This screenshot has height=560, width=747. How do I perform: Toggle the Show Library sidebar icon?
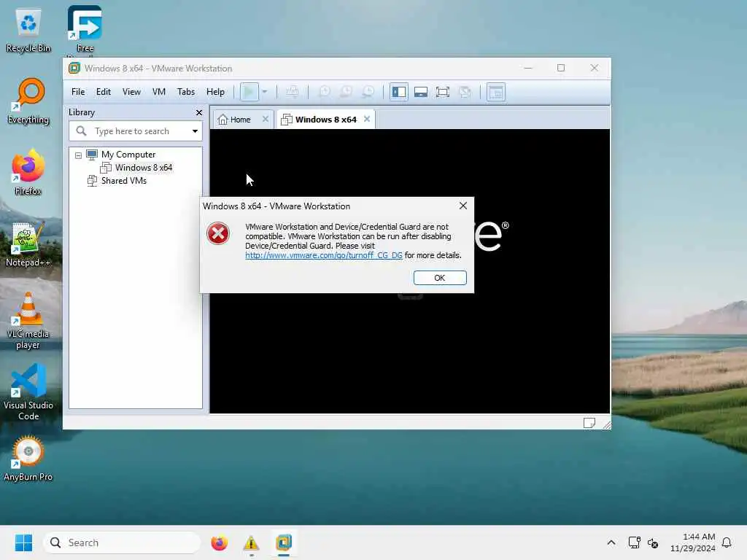pos(399,92)
